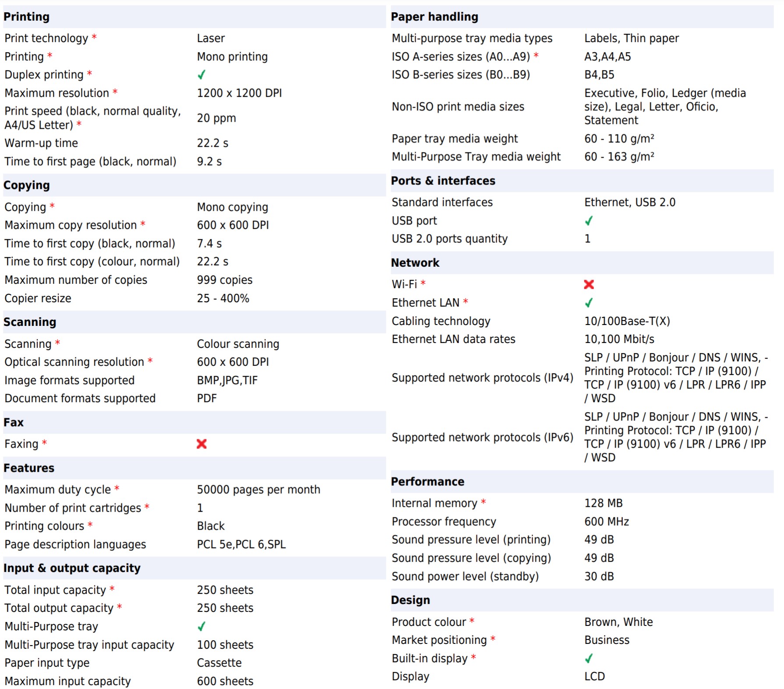Click the green checkmark for USB port
784x689 pixels.
[x=589, y=221]
